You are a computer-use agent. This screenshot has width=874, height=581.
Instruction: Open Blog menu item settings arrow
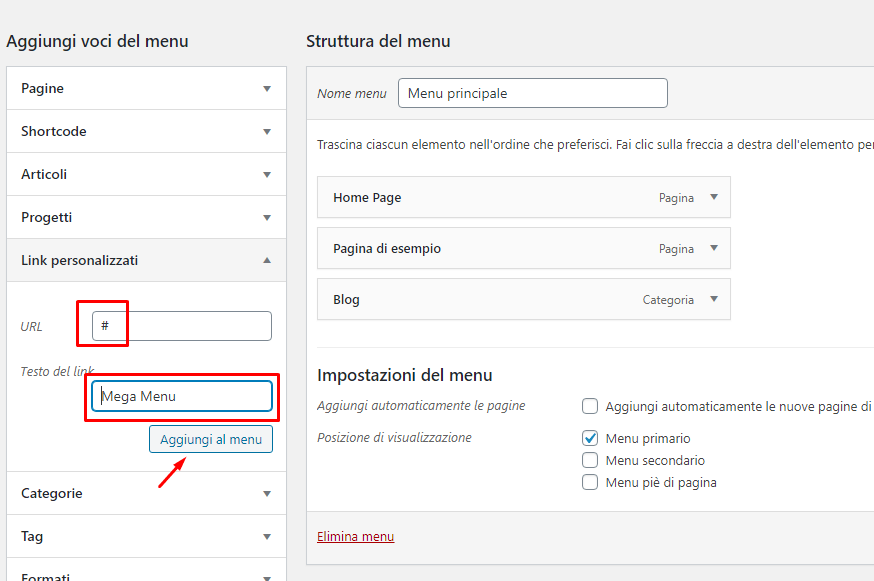714,299
